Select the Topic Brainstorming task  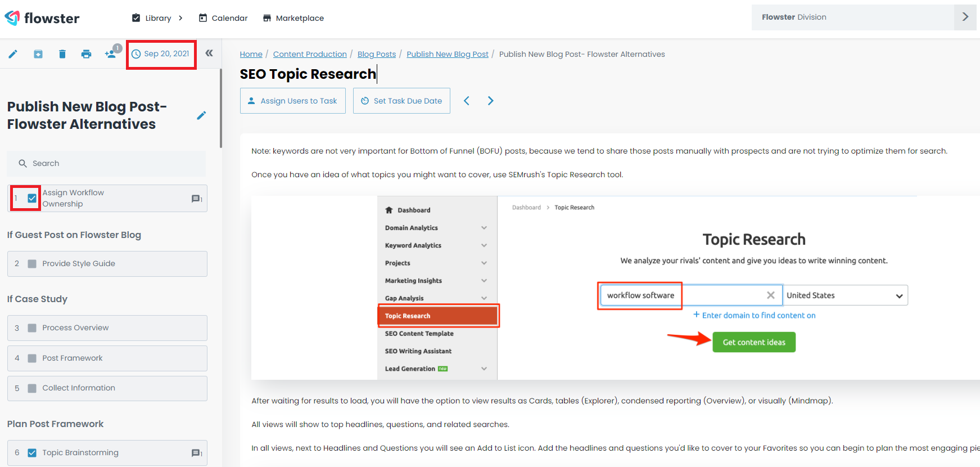point(107,453)
